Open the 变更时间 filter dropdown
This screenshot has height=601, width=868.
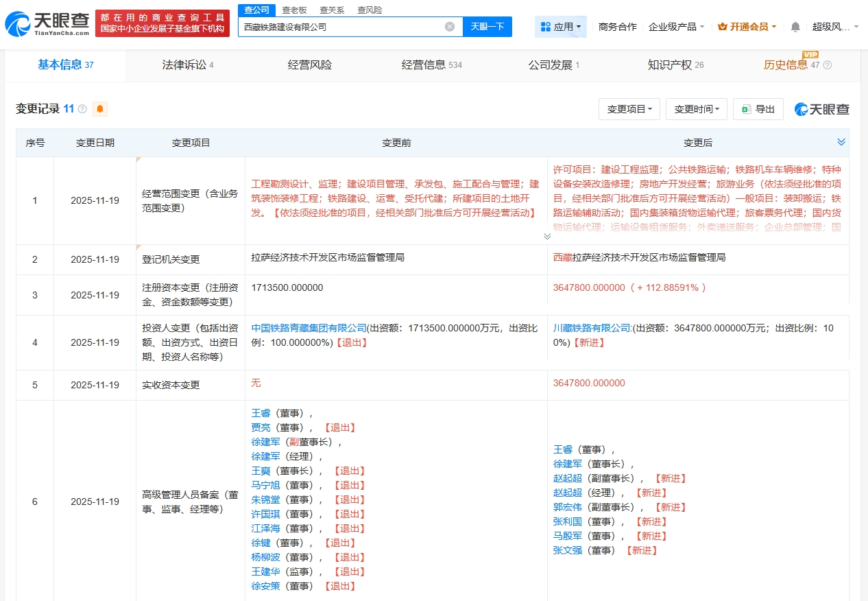(x=696, y=109)
